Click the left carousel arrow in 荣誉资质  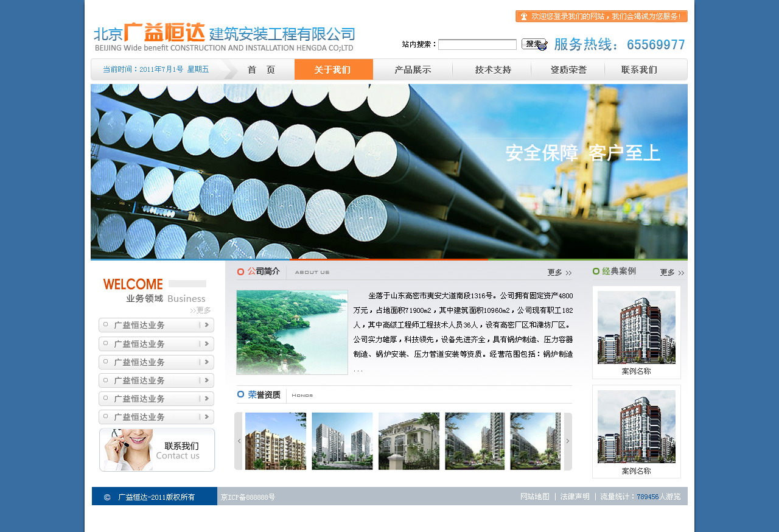point(239,441)
